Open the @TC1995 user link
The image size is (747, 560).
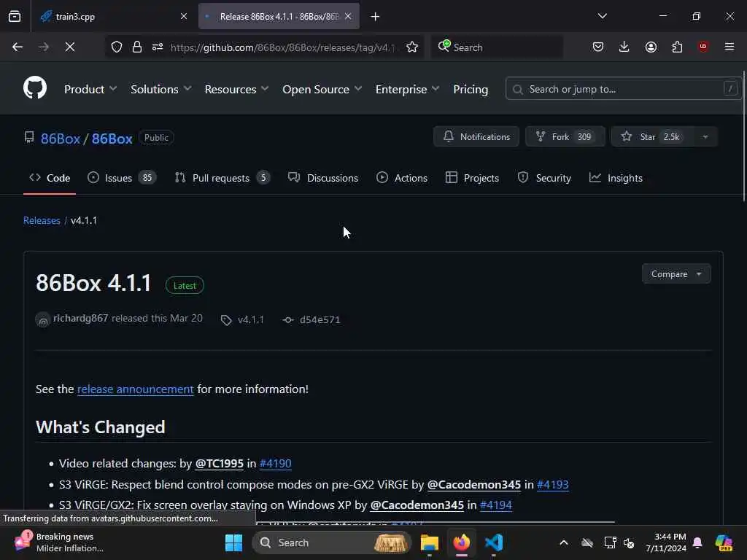[x=219, y=463]
